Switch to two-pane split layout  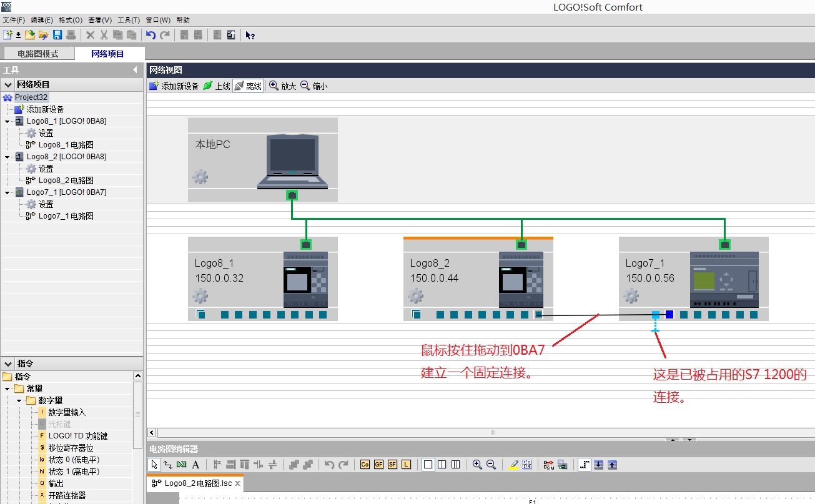(x=442, y=464)
